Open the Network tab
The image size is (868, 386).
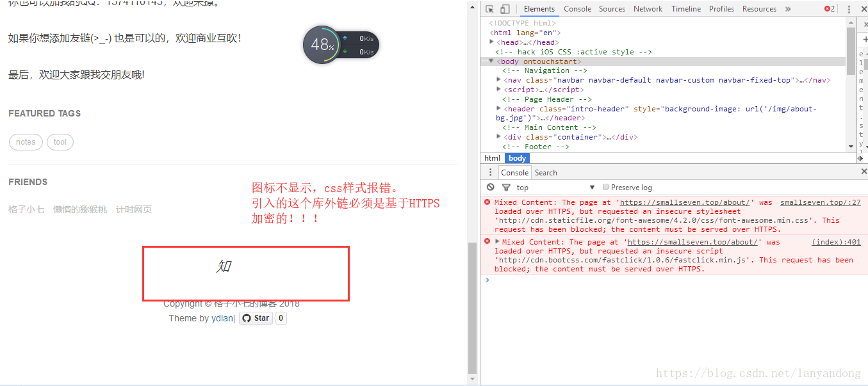point(648,9)
